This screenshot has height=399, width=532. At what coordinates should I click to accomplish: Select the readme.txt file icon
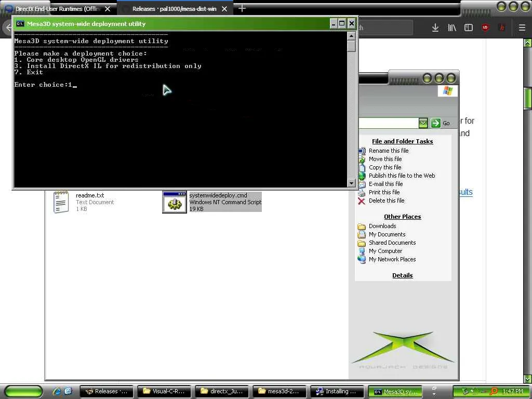tap(61, 202)
